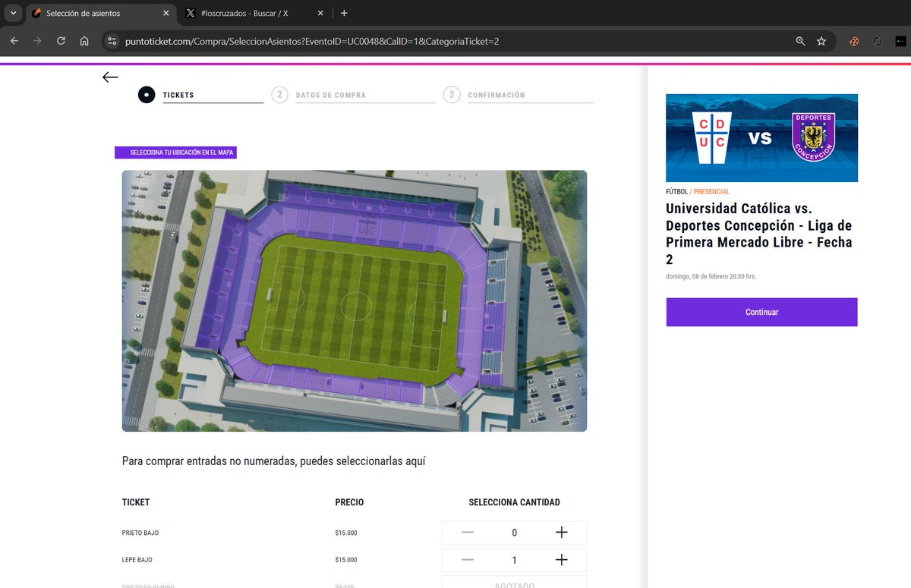Click the PRECIO column header
911x588 pixels.
tap(349, 502)
